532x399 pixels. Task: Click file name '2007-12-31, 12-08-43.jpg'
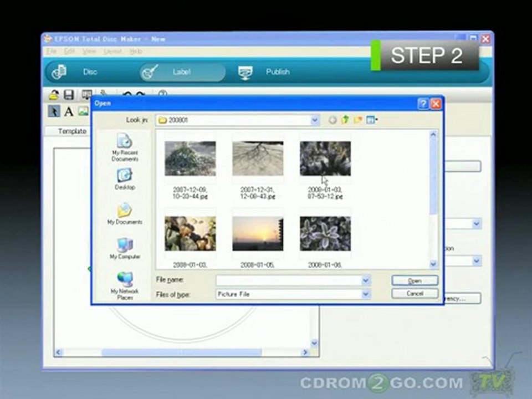[258, 193]
